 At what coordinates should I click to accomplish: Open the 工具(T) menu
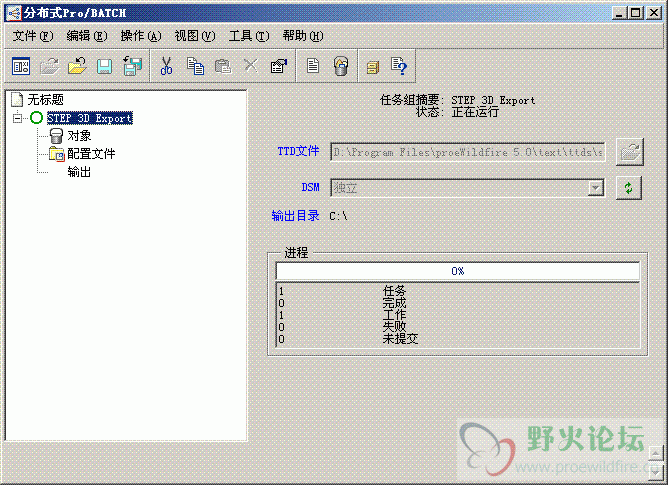(x=249, y=36)
